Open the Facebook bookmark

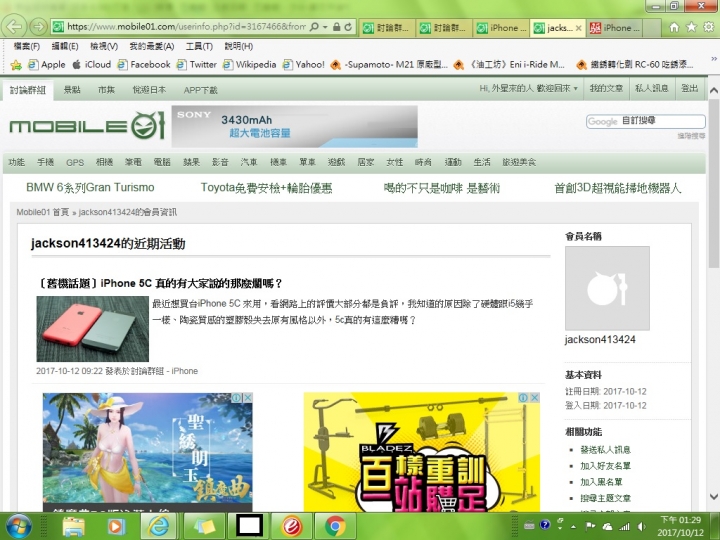tap(144, 65)
